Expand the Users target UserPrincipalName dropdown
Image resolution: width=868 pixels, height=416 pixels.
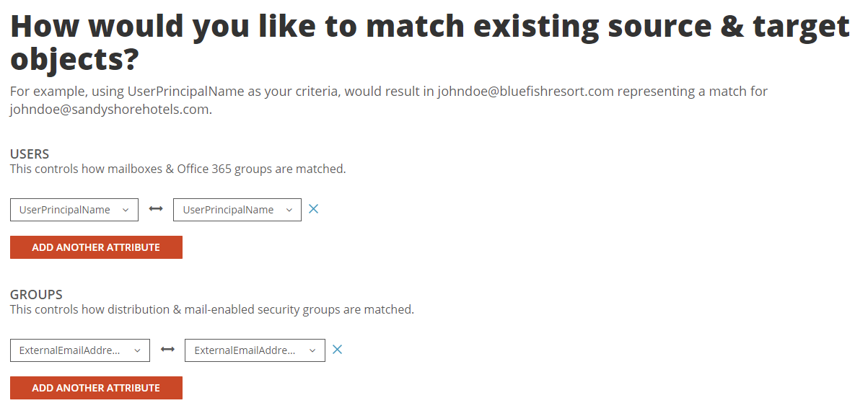click(229, 210)
